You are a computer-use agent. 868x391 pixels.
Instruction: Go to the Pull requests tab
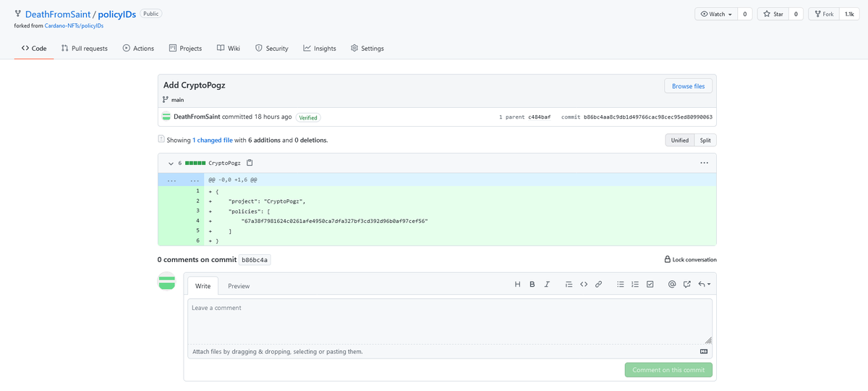point(85,48)
